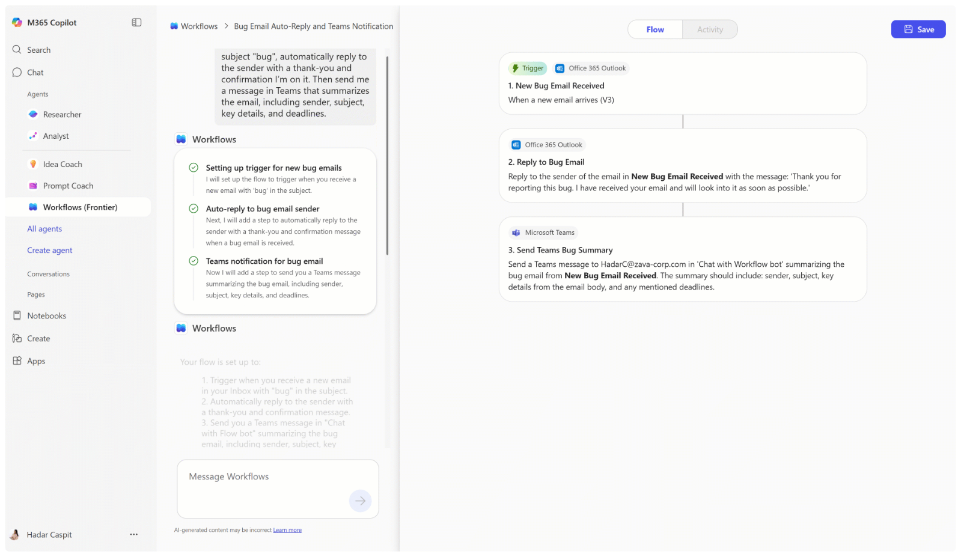Click the Notebooks icon in sidebar
This screenshot has width=964, height=560.
(17, 316)
